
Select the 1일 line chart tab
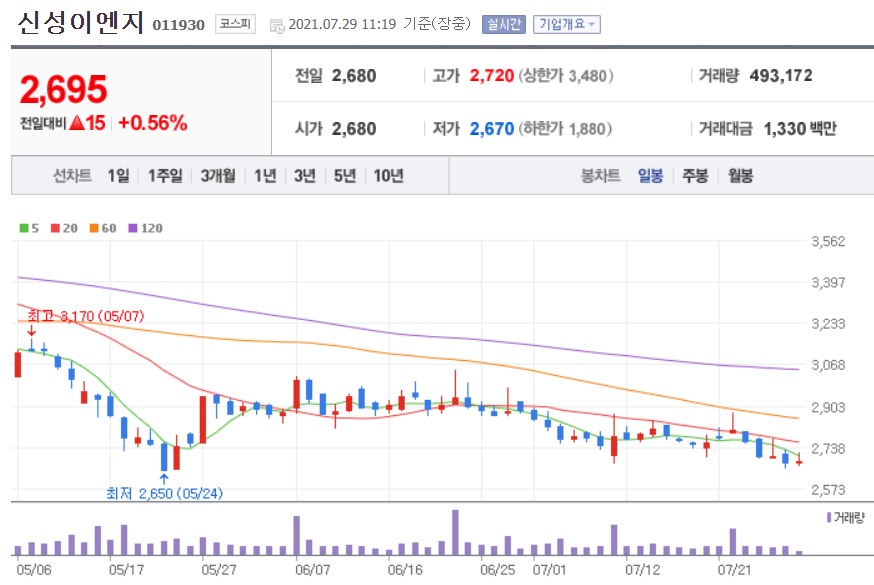pos(118,176)
